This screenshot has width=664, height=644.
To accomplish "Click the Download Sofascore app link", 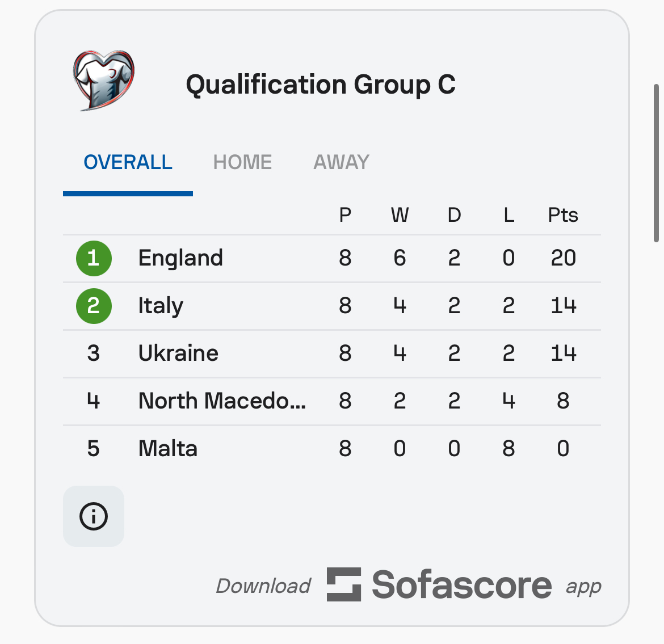I will pos(409,586).
